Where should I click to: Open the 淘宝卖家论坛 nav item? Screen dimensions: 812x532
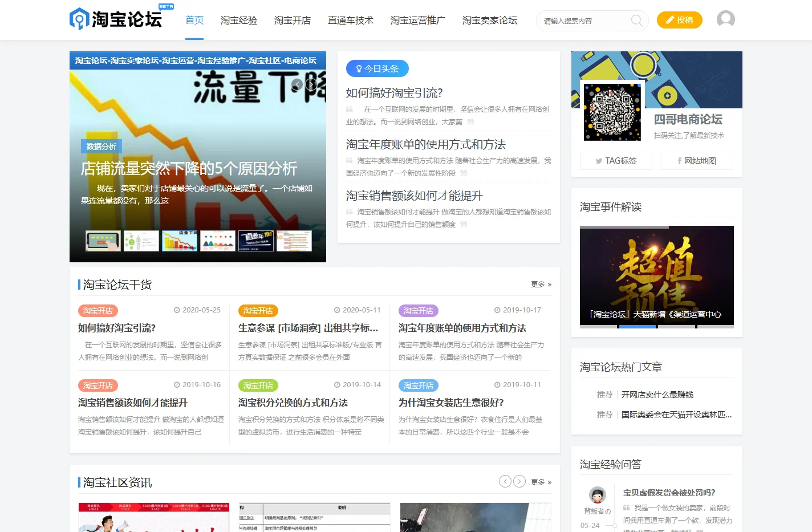(x=490, y=20)
